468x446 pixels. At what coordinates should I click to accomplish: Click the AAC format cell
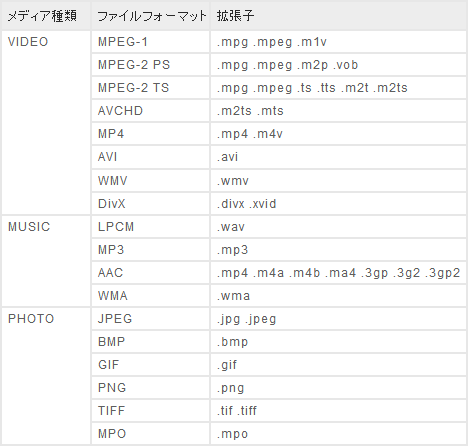[x=151, y=273]
